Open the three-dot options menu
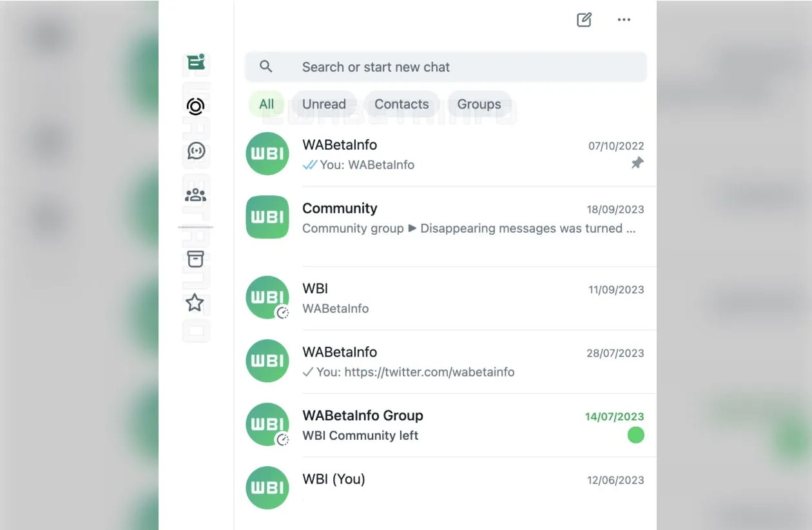812x530 pixels. [x=623, y=19]
